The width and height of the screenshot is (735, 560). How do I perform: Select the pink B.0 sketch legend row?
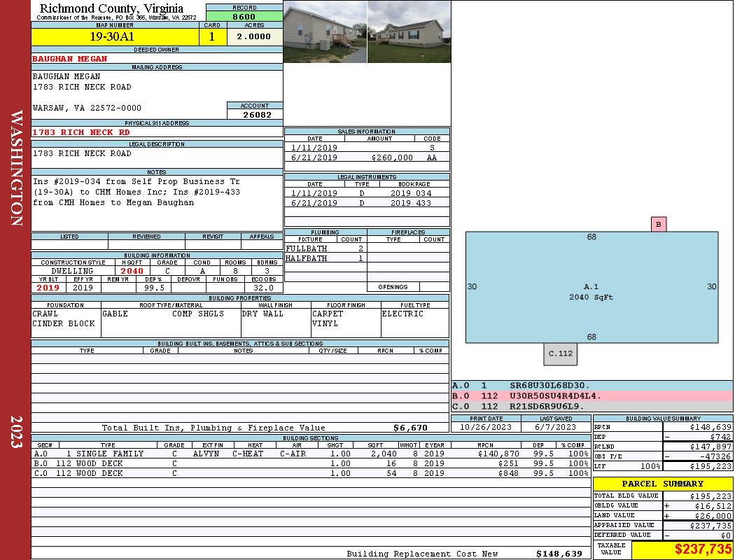point(591,396)
